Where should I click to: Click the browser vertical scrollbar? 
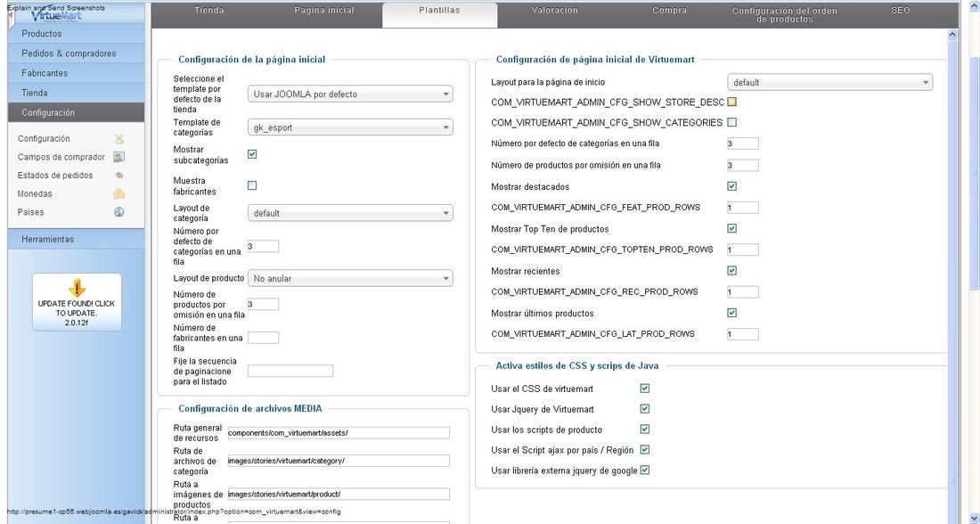pyautogui.click(x=974, y=175)
